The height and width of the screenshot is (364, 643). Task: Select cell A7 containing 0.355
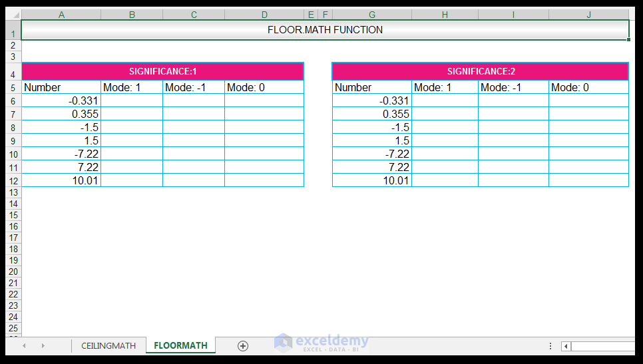(61, 114)
